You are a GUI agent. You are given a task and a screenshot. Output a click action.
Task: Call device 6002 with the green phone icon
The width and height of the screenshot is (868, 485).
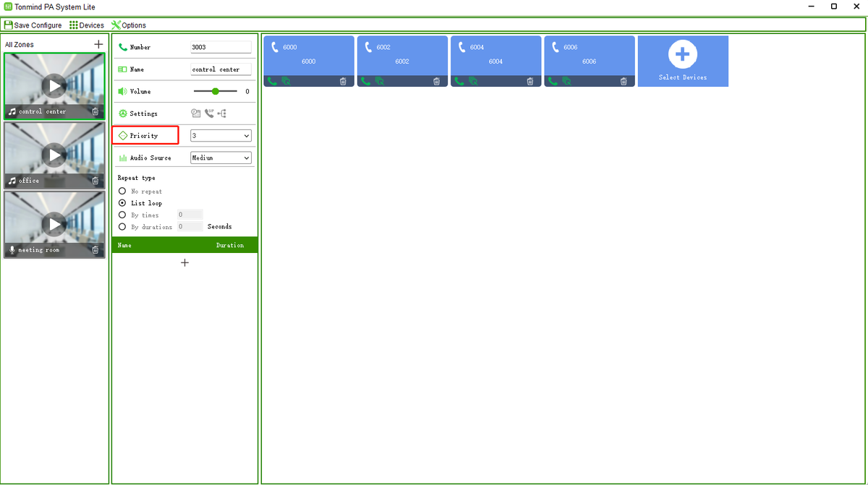365,81
